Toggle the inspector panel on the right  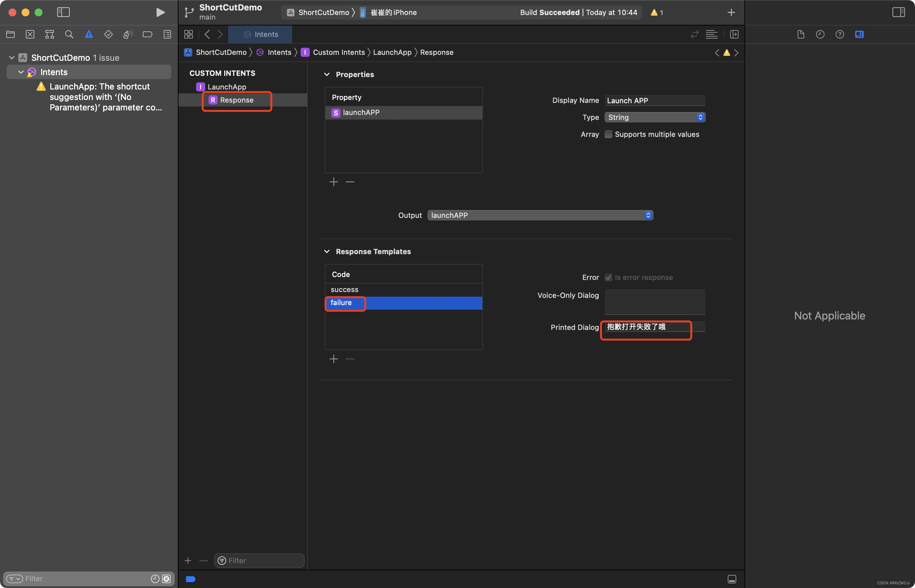(x=898, y=12)
